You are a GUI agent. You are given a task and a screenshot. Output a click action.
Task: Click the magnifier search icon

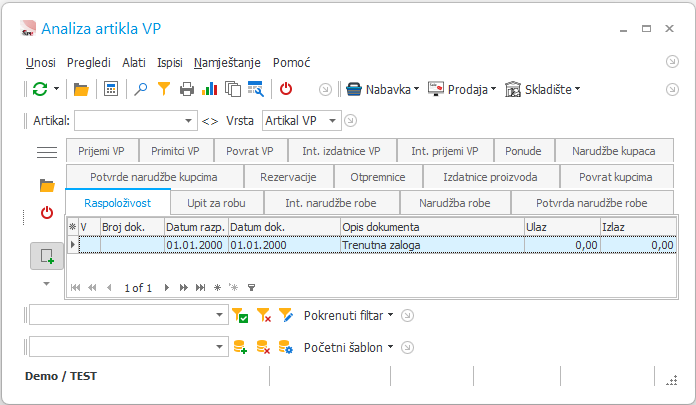tap(141, 89)
